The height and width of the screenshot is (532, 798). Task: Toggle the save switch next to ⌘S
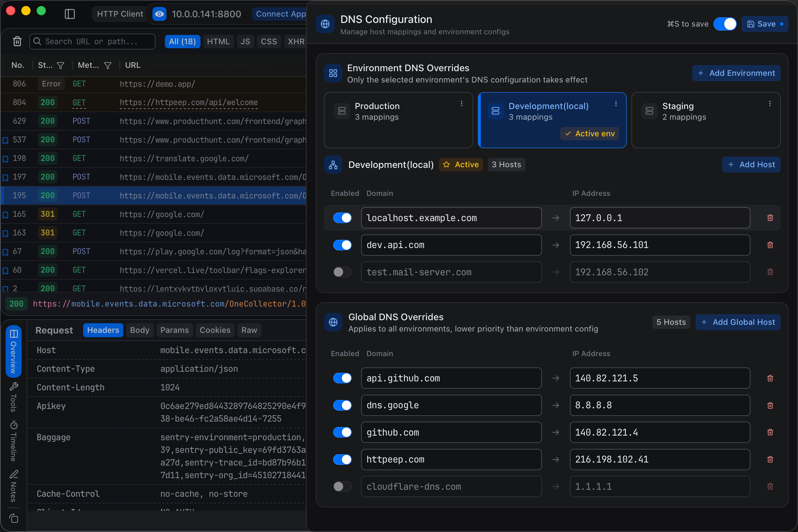(726, 24)
